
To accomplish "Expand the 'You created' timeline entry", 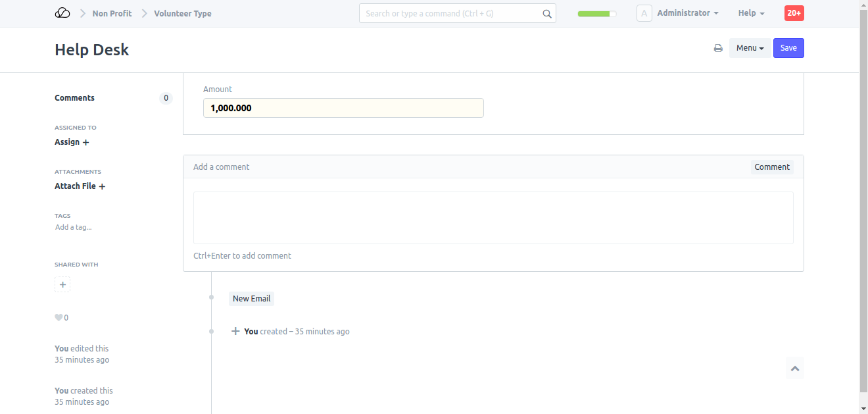I will tap(235, 331).
